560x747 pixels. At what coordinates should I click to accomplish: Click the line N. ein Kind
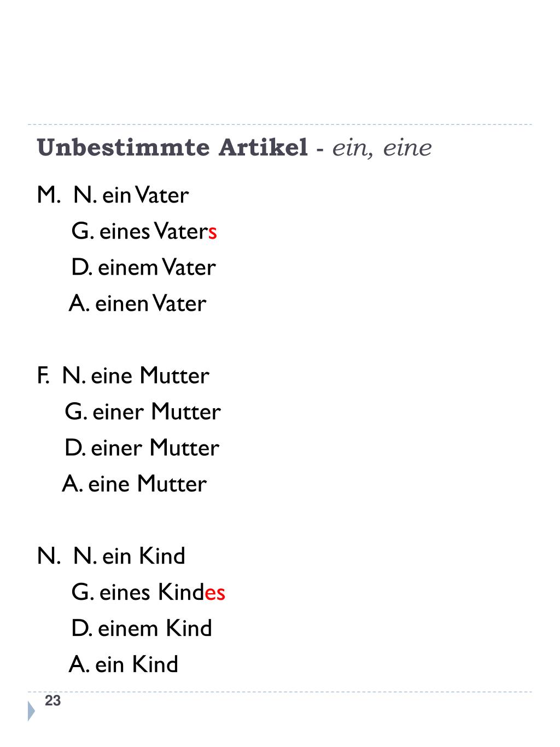[x=130, y=556]
